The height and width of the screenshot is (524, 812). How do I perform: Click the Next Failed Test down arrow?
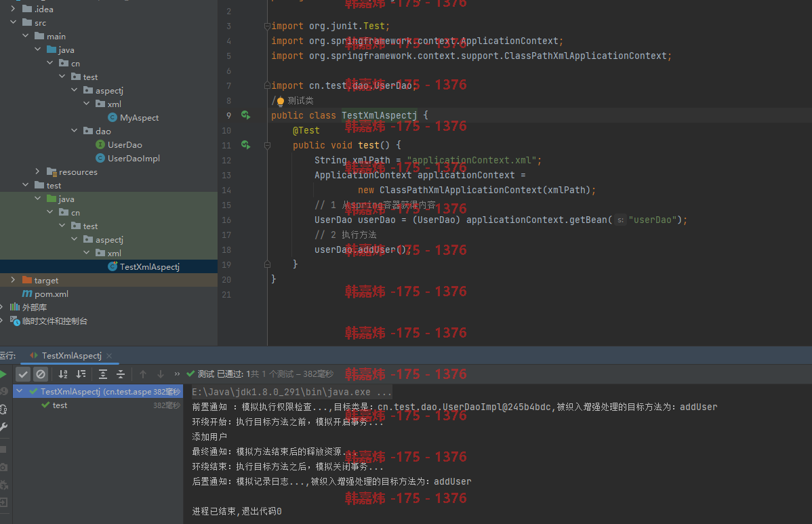[x=161, y=374]
